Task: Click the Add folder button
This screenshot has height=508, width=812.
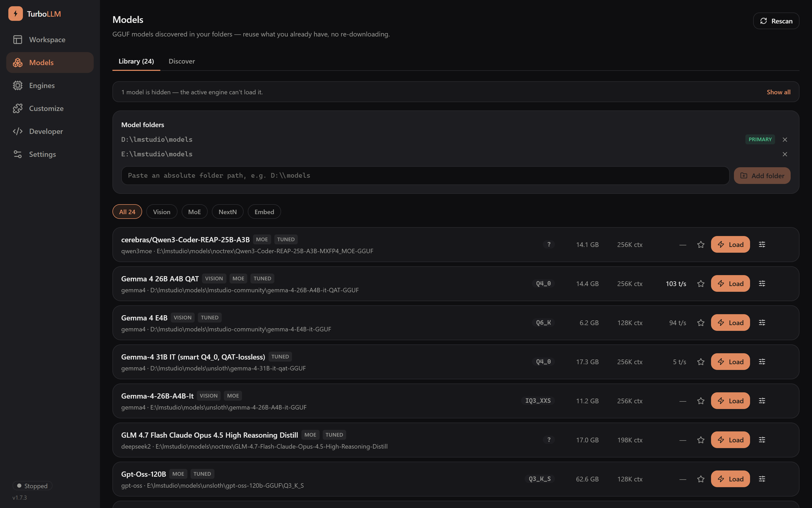Action: tap(762, 175)
